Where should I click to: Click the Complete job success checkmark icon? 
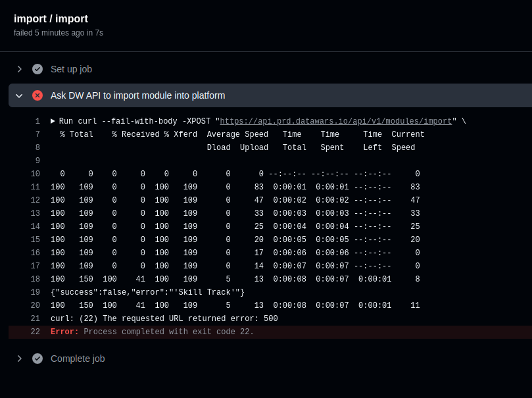point(37,359)
